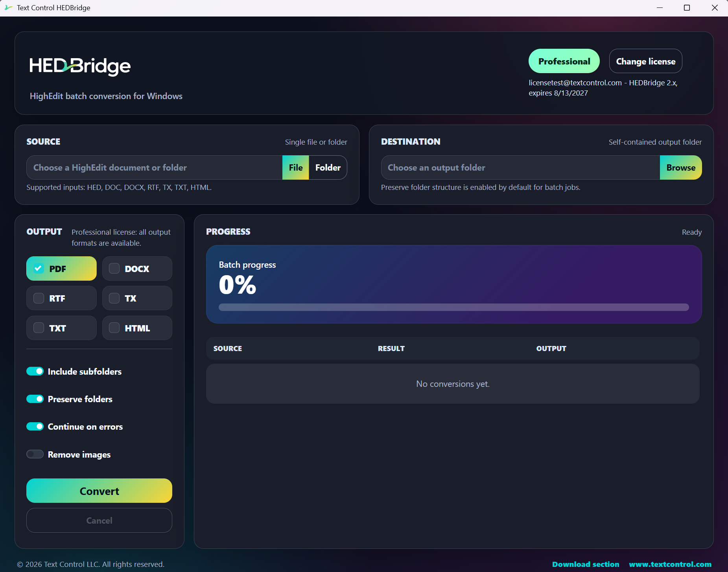Maximize the HEDBridge window

coord(687,8)
